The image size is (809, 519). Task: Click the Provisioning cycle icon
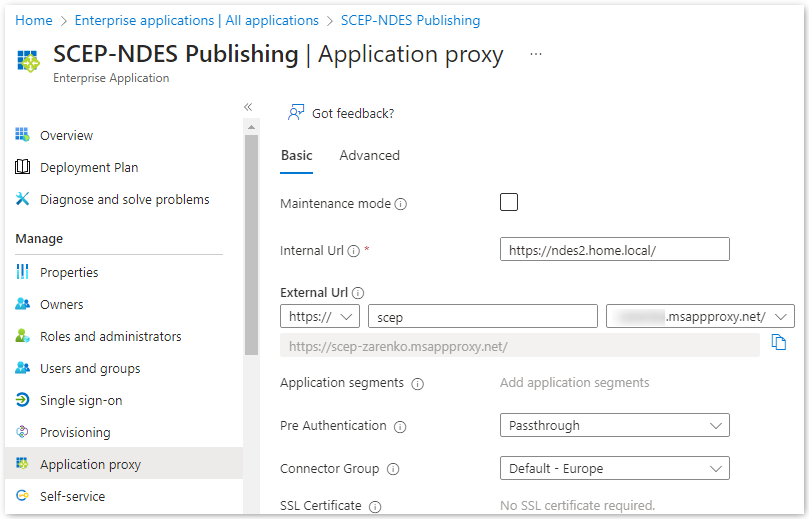click(22, 432)
